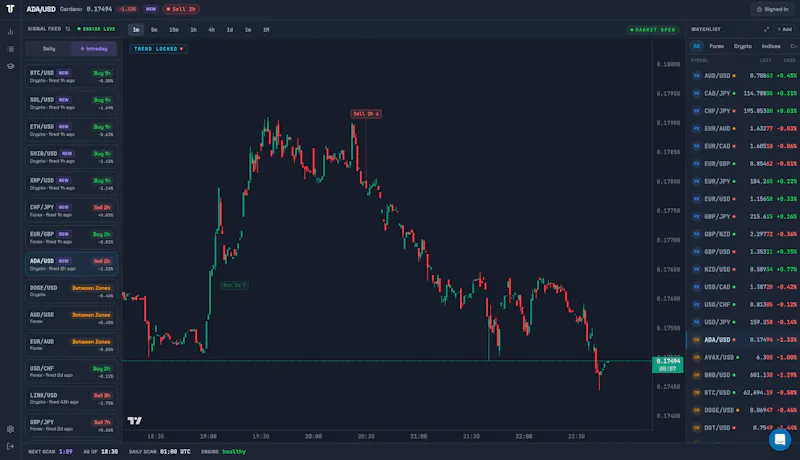Open the SOL/USD signal card
The width and height of the screenshot is (800, 460).
pyautogui.click(x=71, y=104)
